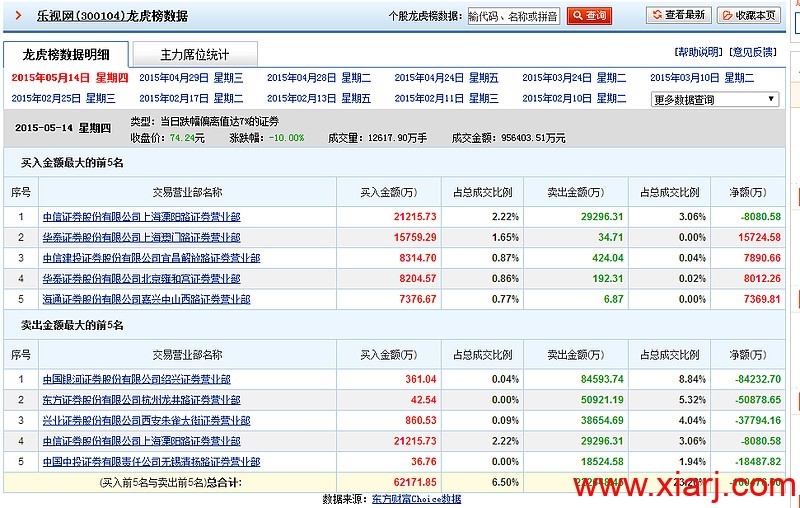Click the red 查询 search button
This screenshot has width=800, height=508.
(589, 16)
